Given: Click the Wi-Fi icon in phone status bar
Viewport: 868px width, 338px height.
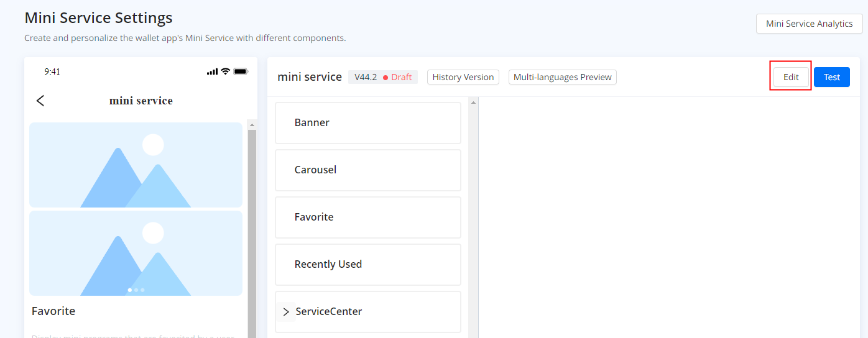Looking at the screenshot, I should [225, 71].
